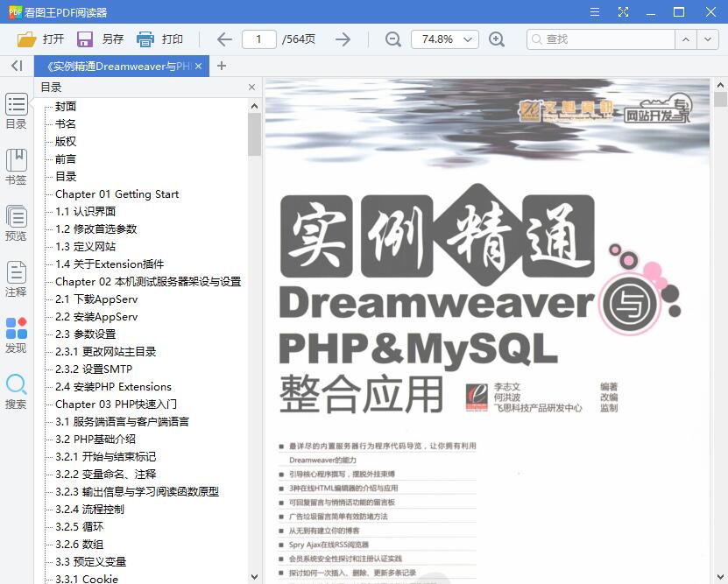Go to 2.1 下载AppServ
Viewport: 728px width, 584px height.
[x=96, y=299]
